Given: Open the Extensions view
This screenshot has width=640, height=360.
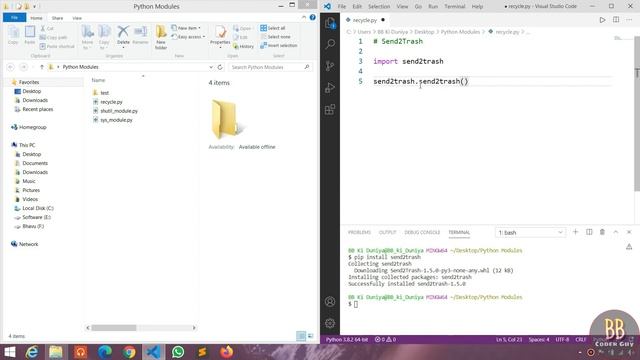Looking at the screenshot, I should 330,109.
